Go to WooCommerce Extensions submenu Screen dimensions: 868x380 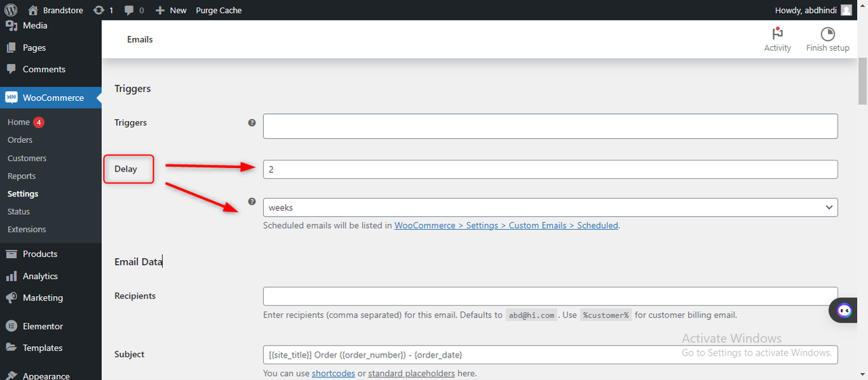27,229
